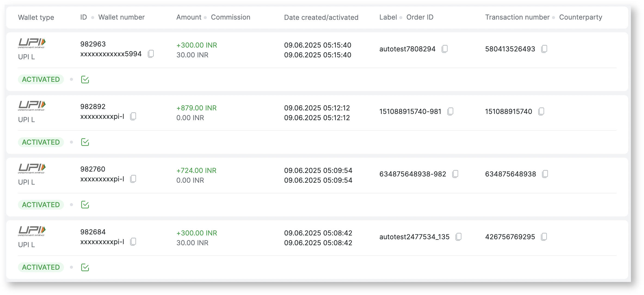644x295 pixels.
Task: Copy transaction number 426756769295
Action: pos(544,237)
